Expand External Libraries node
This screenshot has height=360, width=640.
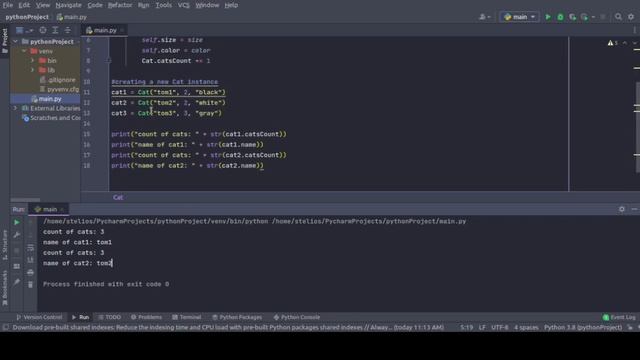click(x=16, y=108)
